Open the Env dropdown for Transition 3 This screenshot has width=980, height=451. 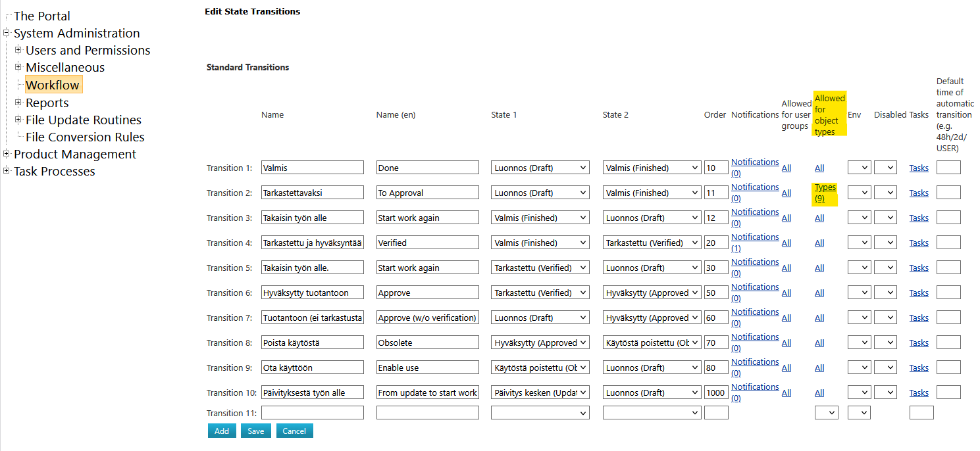click(859, 218)
